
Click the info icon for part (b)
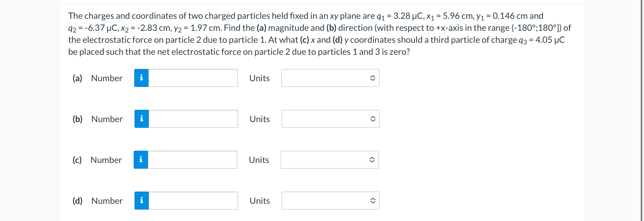coord(142,119)
